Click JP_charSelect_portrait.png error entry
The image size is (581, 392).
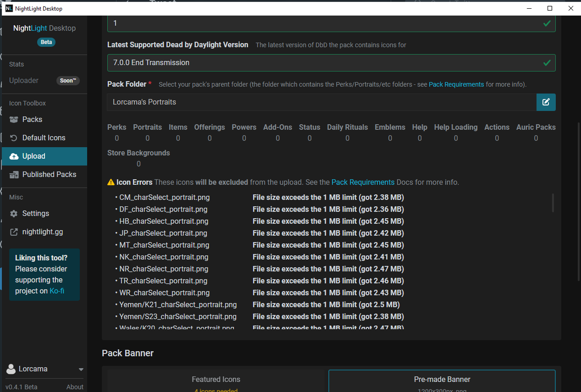163,233
